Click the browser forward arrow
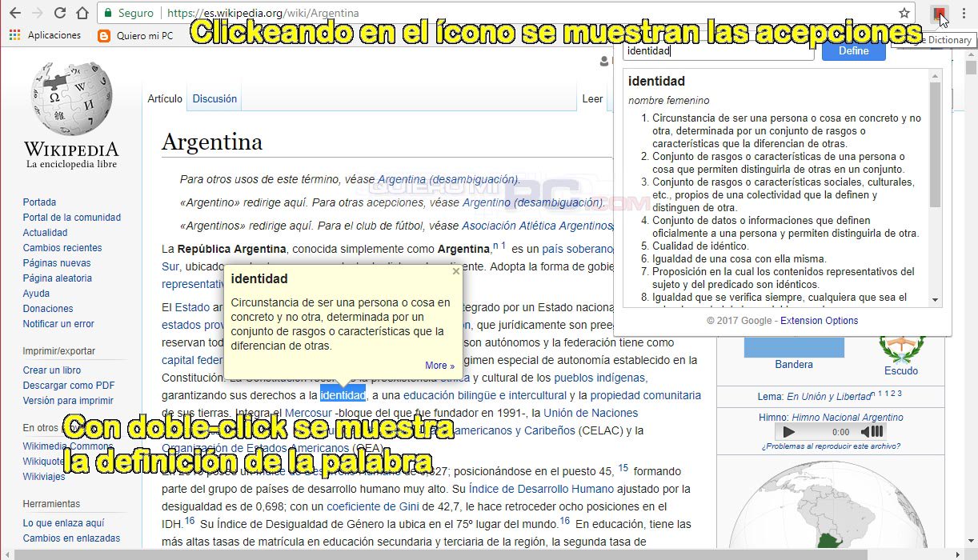 [37, 13]
